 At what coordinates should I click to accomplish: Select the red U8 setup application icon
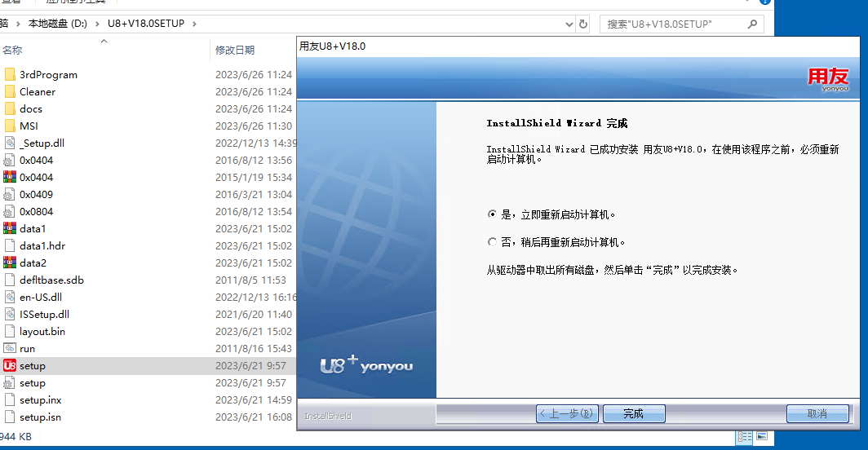[10, 366]
